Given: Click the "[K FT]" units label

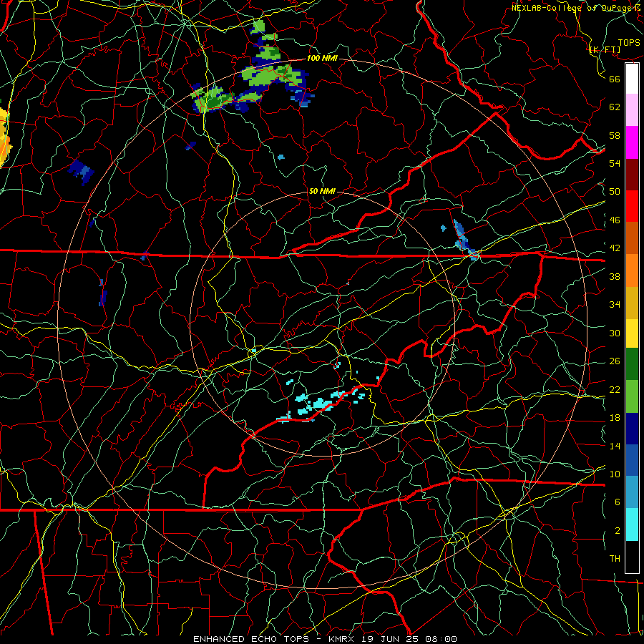Looking at the screenshot, I should coord(605,49).
